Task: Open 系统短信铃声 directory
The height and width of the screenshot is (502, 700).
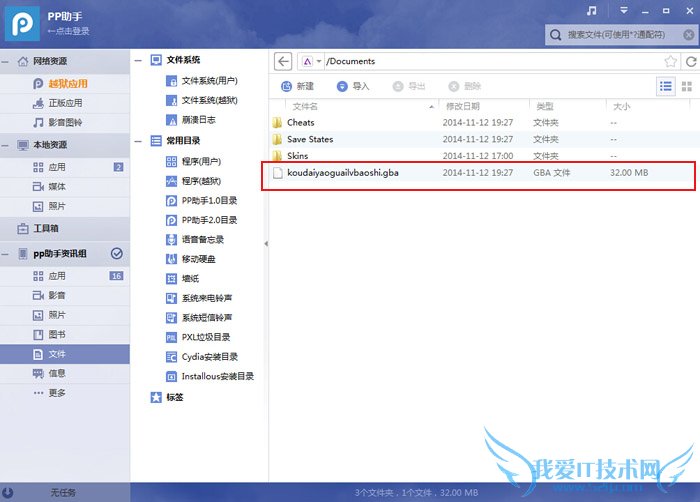Action: click(x=199, y=318)
